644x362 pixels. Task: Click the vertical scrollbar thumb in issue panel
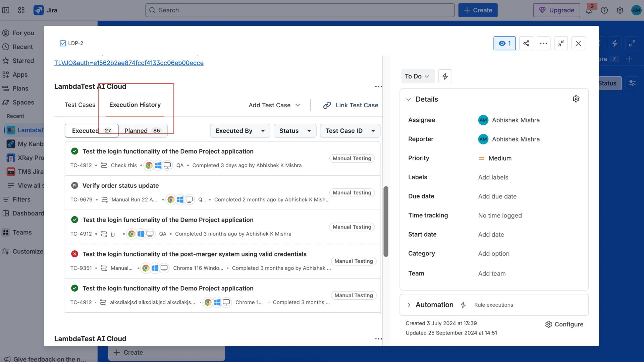tap(386, 221)
